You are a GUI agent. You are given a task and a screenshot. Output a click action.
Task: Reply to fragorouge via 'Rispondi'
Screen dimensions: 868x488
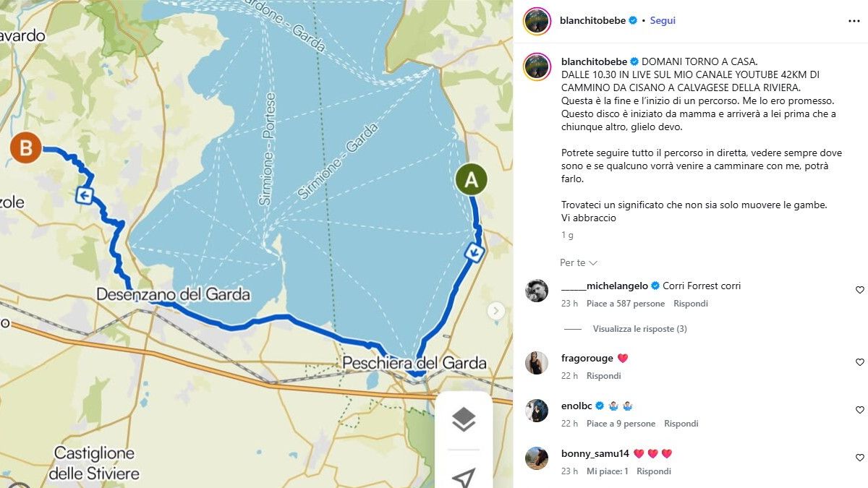click(604, 376)
